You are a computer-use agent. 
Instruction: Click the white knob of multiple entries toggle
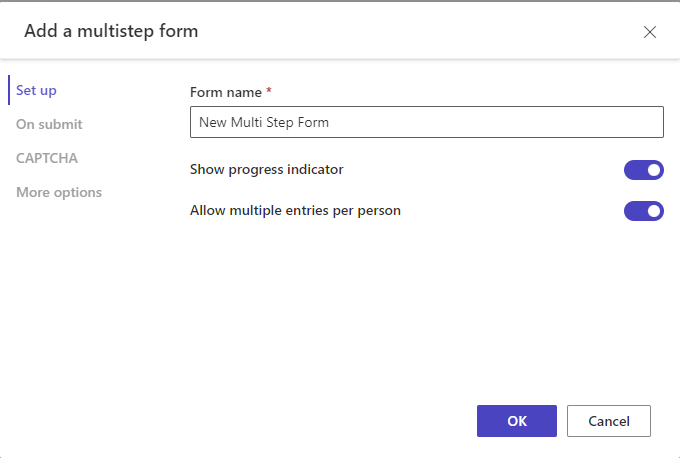coord(654,211)
